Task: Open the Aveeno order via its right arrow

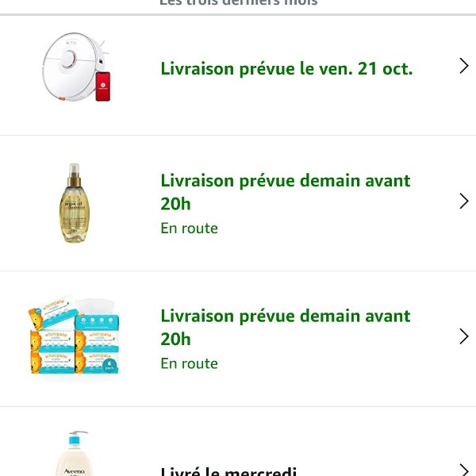Action: click(464, 468)
